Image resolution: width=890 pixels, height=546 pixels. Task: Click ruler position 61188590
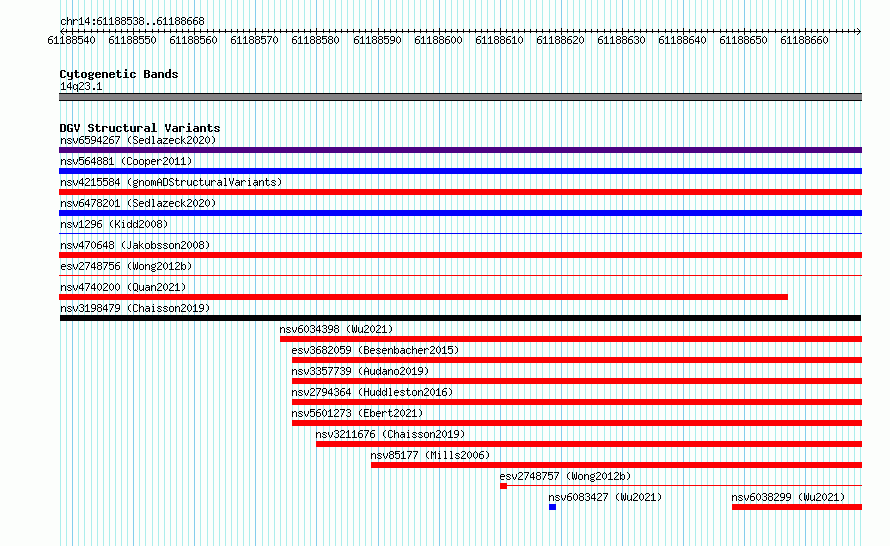pos(377,40)
